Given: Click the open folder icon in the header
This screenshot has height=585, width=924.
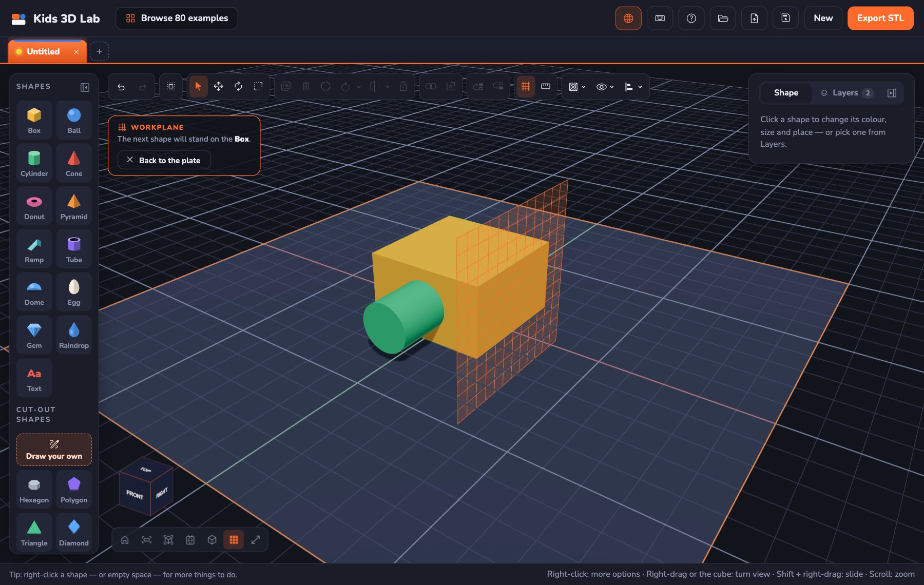Looking at the screenshot, I should tap(723, 18).
